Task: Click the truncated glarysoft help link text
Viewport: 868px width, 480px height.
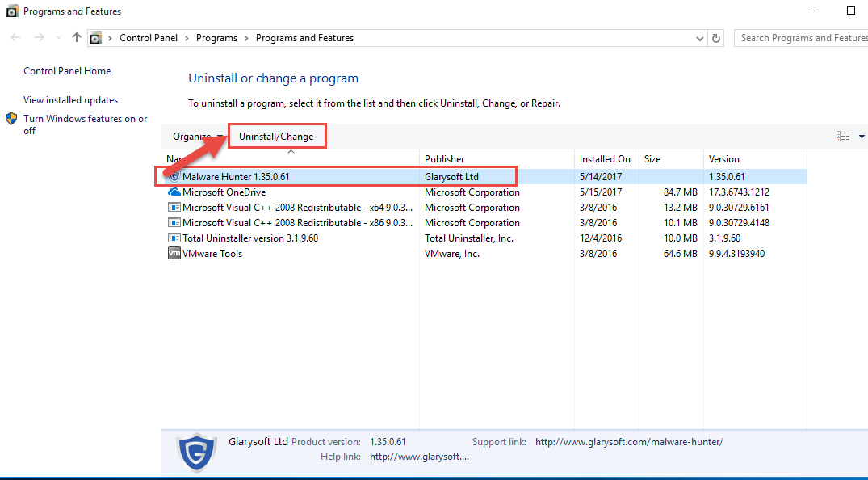Action: [x=419, y=457]
